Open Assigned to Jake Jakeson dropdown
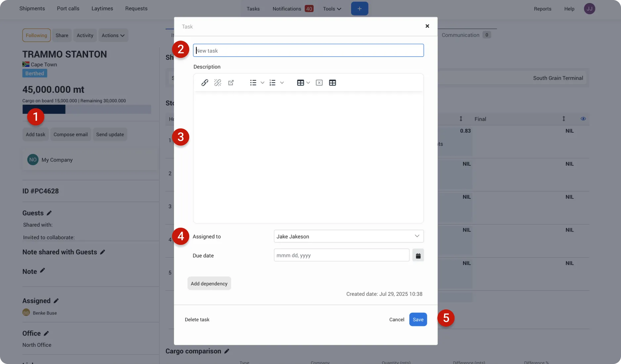The width and height of the screenshot is (621, 364). coord(349,236)
